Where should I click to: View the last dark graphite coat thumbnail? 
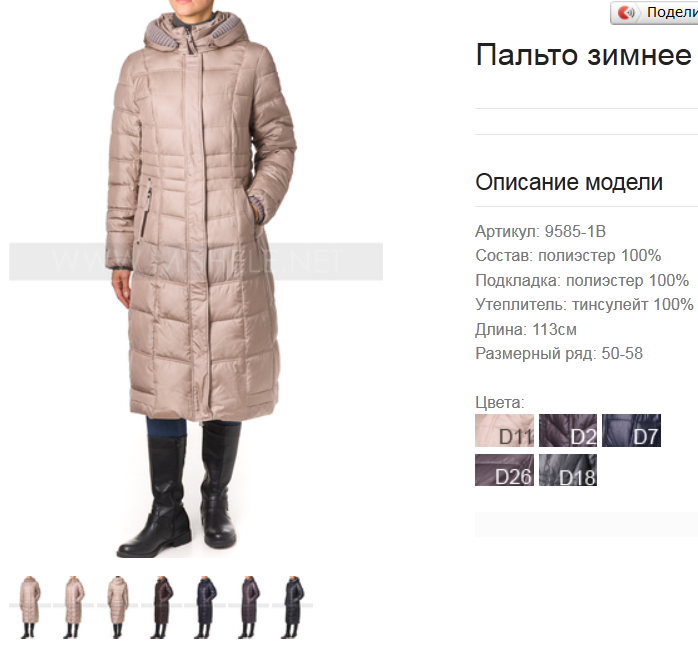(x=292, y=607)
